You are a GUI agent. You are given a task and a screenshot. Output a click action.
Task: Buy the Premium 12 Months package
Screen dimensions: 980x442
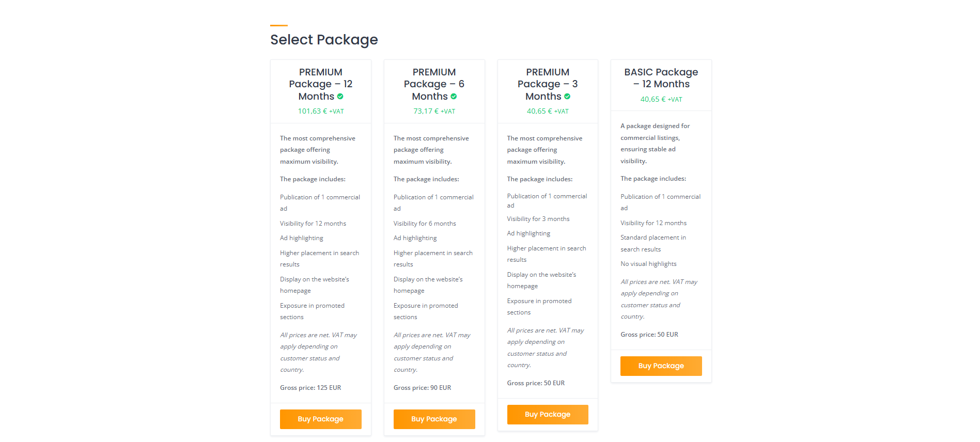pos(320,419)
